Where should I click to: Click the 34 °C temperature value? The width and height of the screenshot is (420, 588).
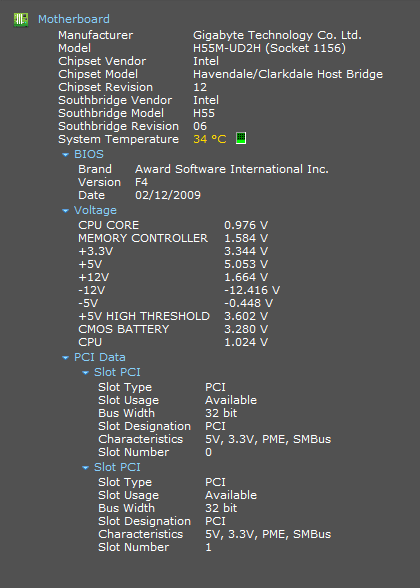point(210,139)
